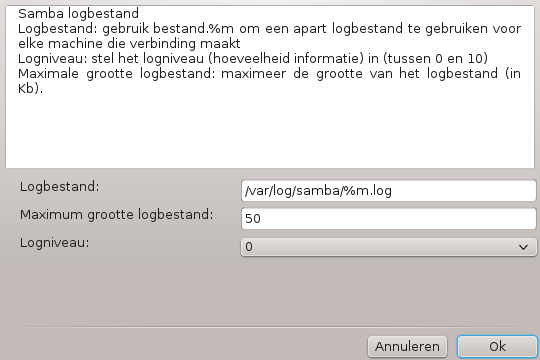
Task: Click into the Maximum grootte logbestand field
Action: 388,218
